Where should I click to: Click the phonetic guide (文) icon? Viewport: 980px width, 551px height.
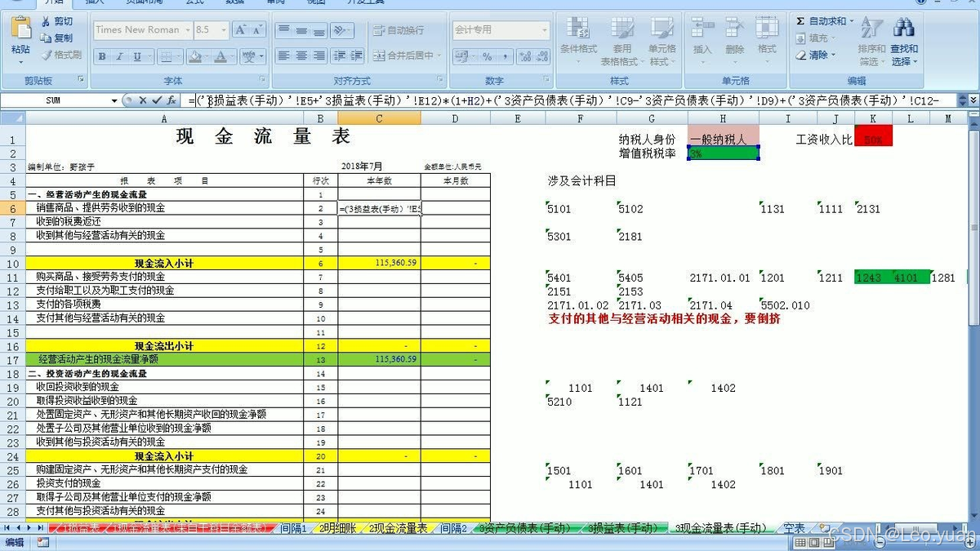[250, 56]
